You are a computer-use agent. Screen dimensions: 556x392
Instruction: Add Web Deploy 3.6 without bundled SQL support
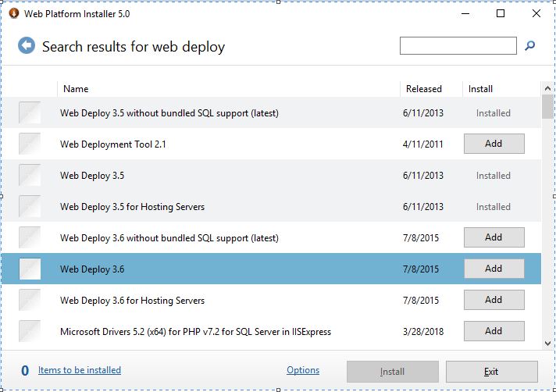(x=494, y=237)
